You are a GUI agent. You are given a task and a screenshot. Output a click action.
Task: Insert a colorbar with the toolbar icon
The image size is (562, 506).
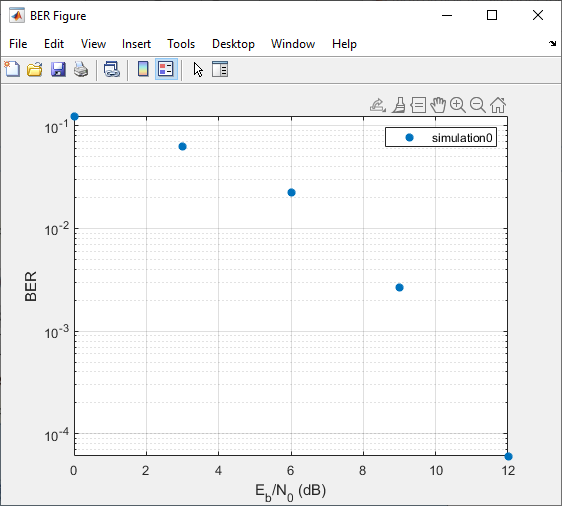[143, 69]
